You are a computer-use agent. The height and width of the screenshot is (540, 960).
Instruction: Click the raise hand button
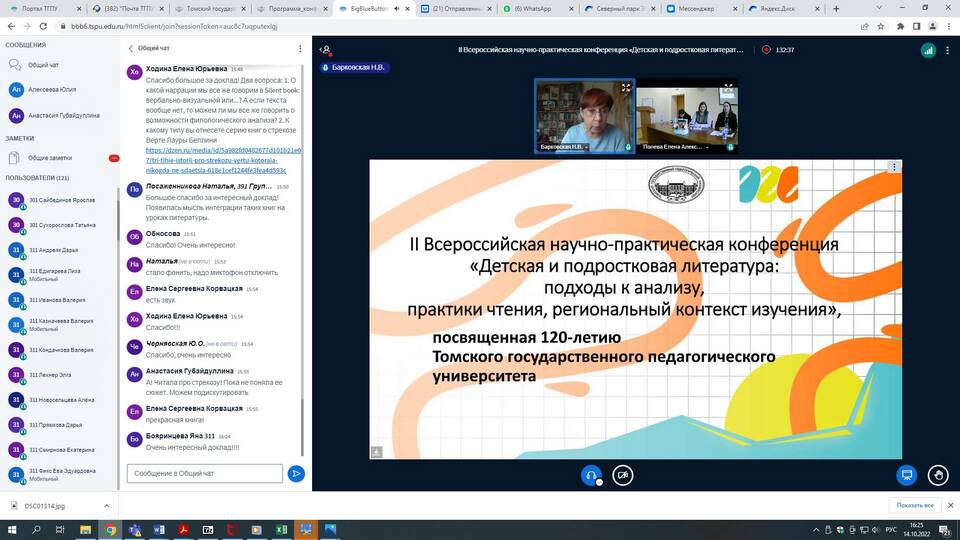point(937,475)
